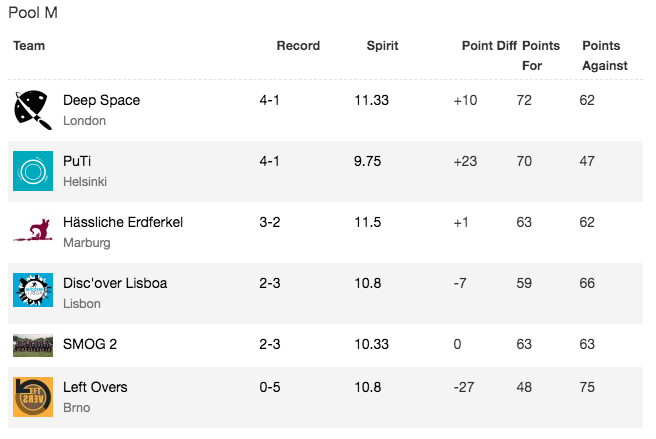Open the Disc'over Lisboa team name link
Screen dimensions: 656x439
115,283
